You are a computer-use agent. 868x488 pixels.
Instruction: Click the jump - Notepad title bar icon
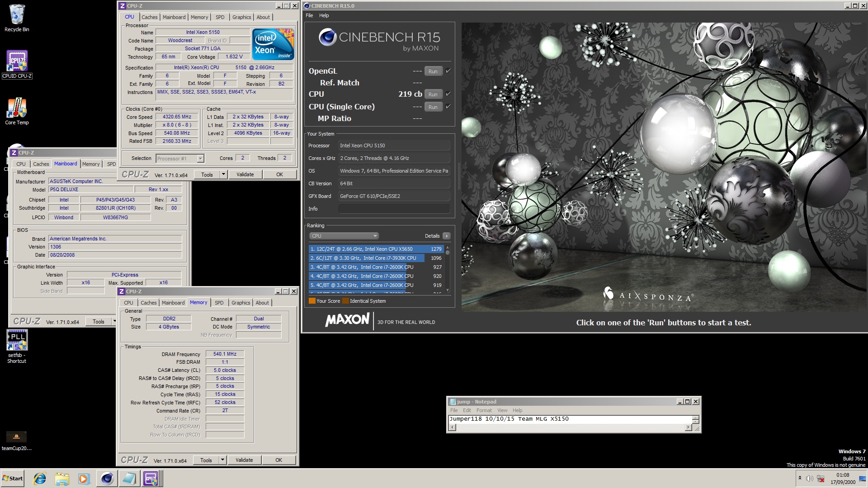(452, 402)
